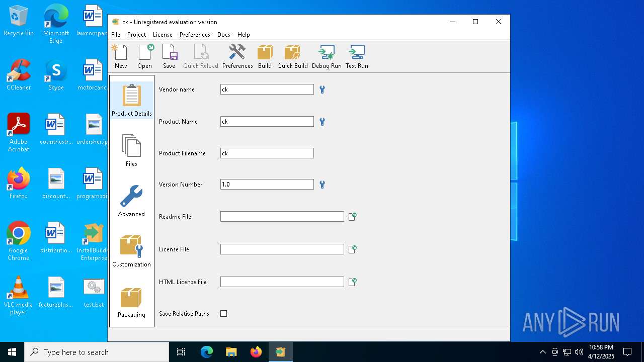
Task: Click the Vendor name input field
Action: [x=267, y=89]
